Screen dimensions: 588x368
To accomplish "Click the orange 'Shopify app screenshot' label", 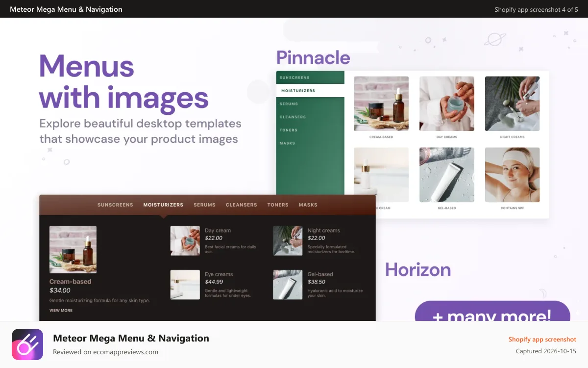I will point(542,340).
